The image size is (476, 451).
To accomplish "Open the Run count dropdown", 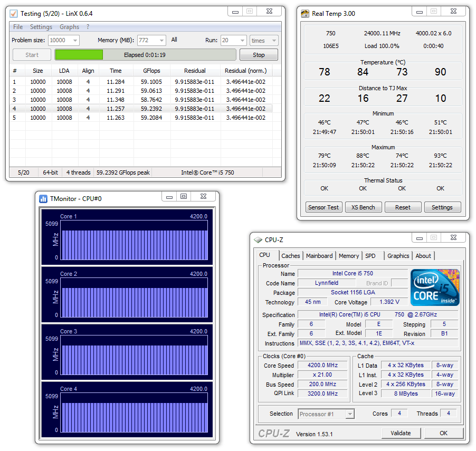I will click(242, 41).
